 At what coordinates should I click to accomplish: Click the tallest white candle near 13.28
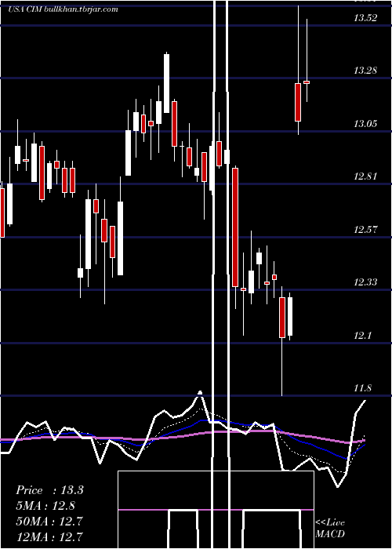coord(166,83)
